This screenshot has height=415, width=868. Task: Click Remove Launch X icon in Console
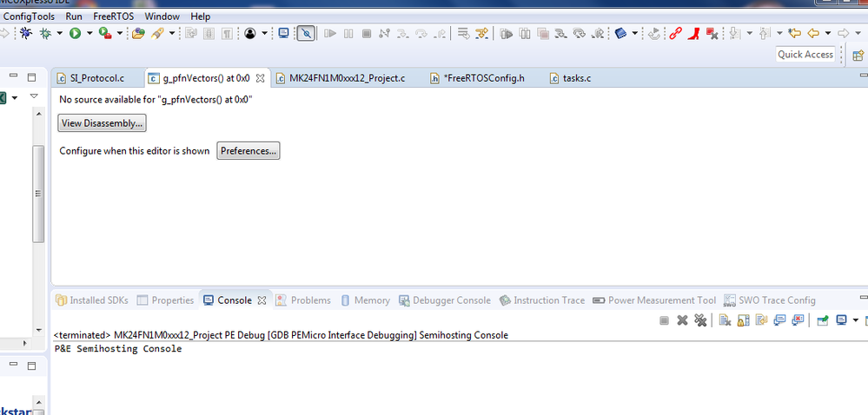(x=683, y=319)
